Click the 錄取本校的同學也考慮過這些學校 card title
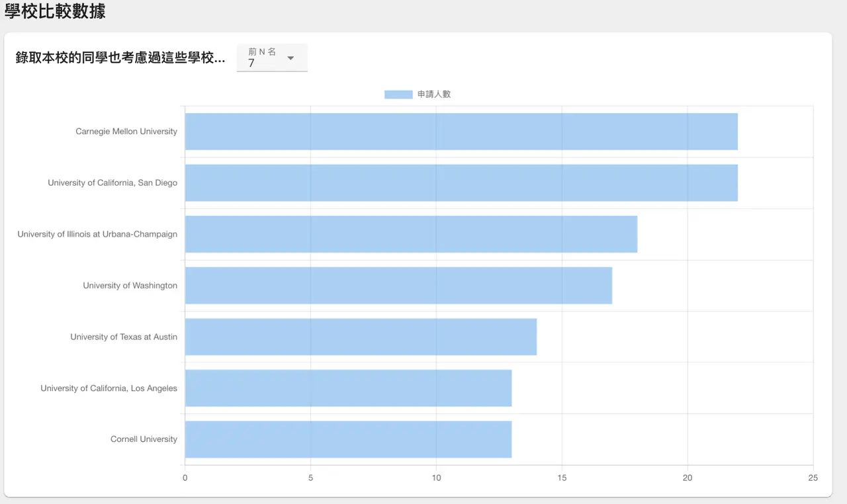Image resolution: width=847 pixels, height=504 pixels. coord(120,58)
